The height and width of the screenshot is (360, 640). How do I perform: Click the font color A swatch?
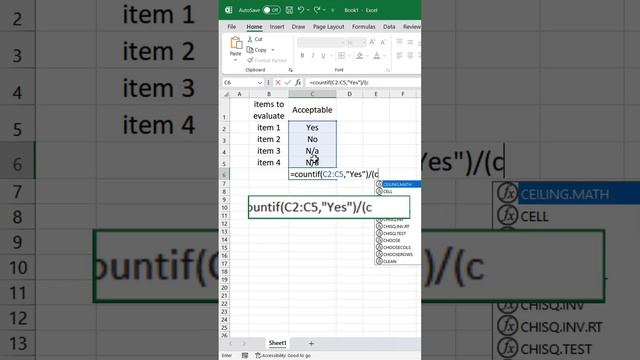tap(377, 56)
